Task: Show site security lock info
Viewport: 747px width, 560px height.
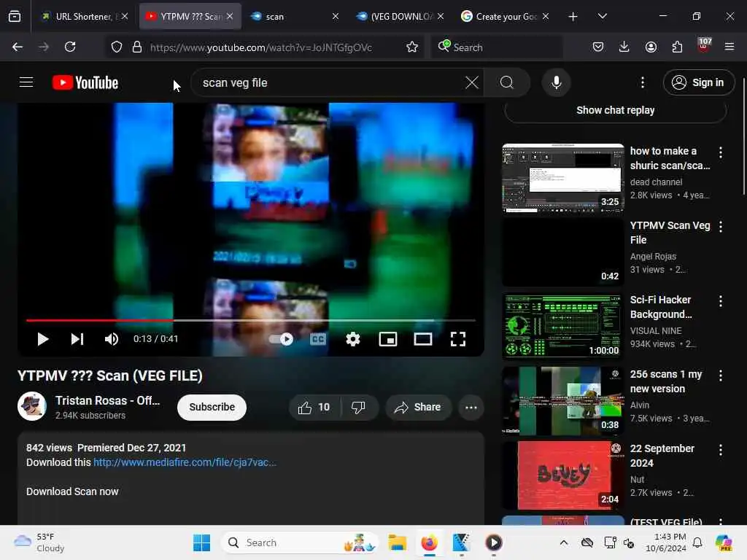Action: (136, 47)
